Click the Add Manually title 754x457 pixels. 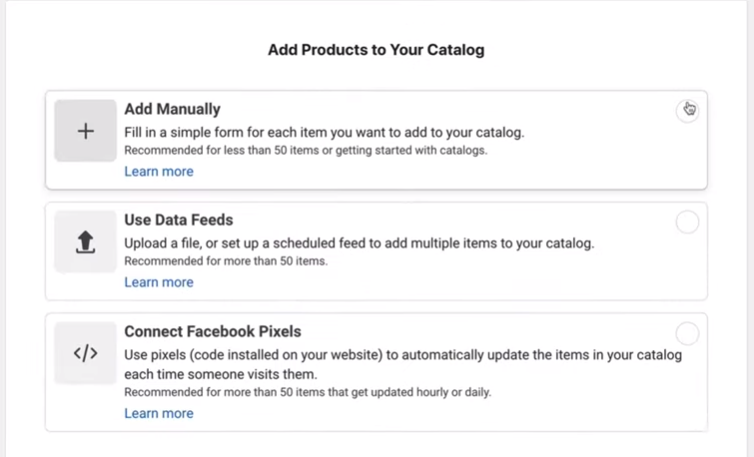click(x=172, y=109)
